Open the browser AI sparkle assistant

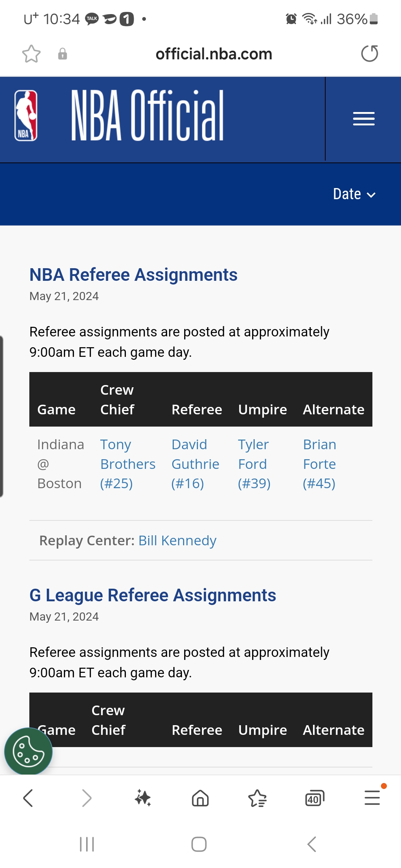point(143,798)
